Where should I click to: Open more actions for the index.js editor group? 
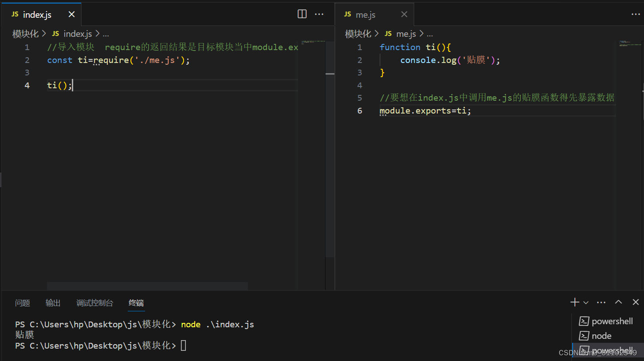(x=319, y=14)
